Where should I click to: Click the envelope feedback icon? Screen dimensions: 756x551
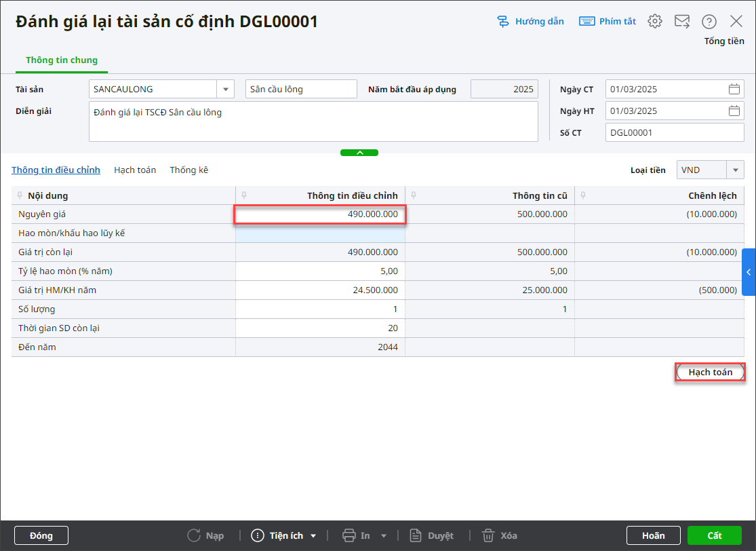click(x=681, y=21)
